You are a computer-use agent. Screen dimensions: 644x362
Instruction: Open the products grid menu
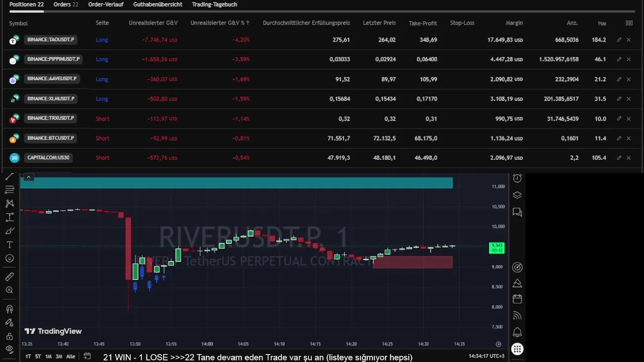pyautogui.click(x=517, y=349)
